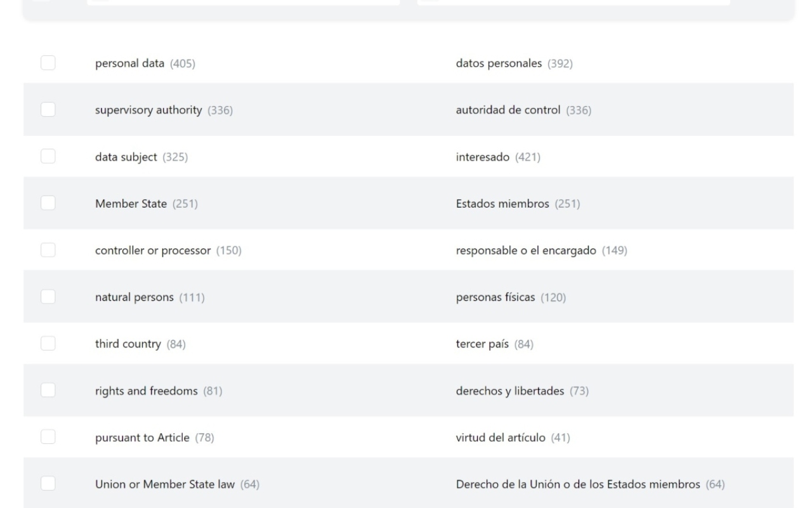Enable the checkbox next to "Member State"
Viewport: 812px width, 508px height.
point(48,203)
